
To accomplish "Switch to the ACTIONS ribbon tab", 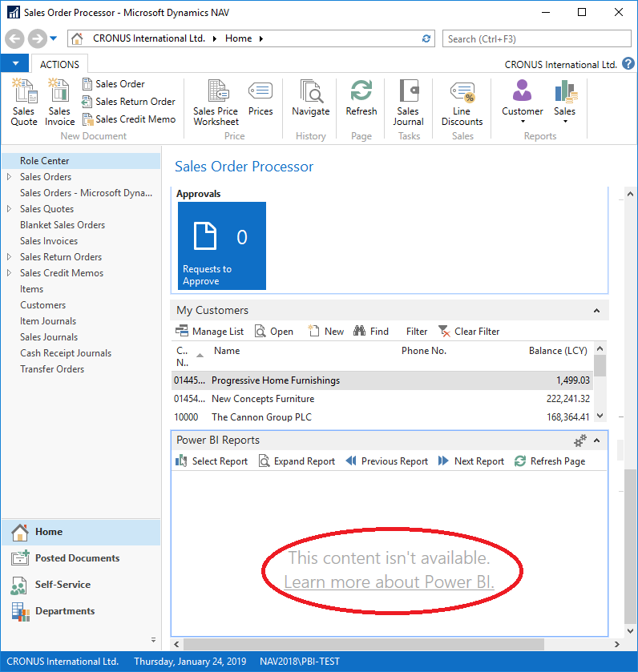I will pyautogui.click(x=59, y=64).
